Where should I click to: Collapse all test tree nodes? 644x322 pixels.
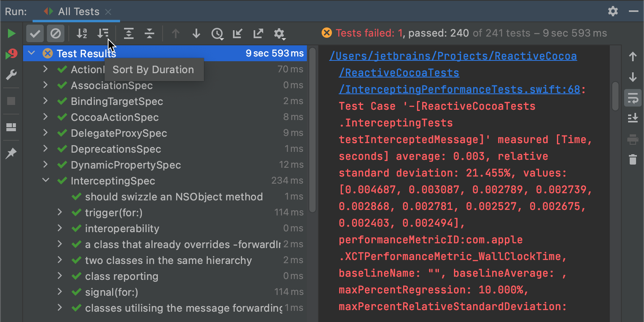149,34
